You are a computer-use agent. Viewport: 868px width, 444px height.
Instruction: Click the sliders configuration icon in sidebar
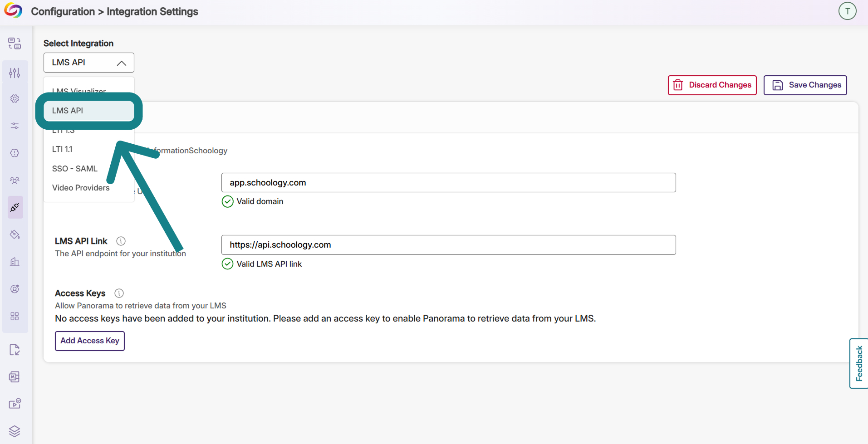pyautogui.click(x=15, y=73)
